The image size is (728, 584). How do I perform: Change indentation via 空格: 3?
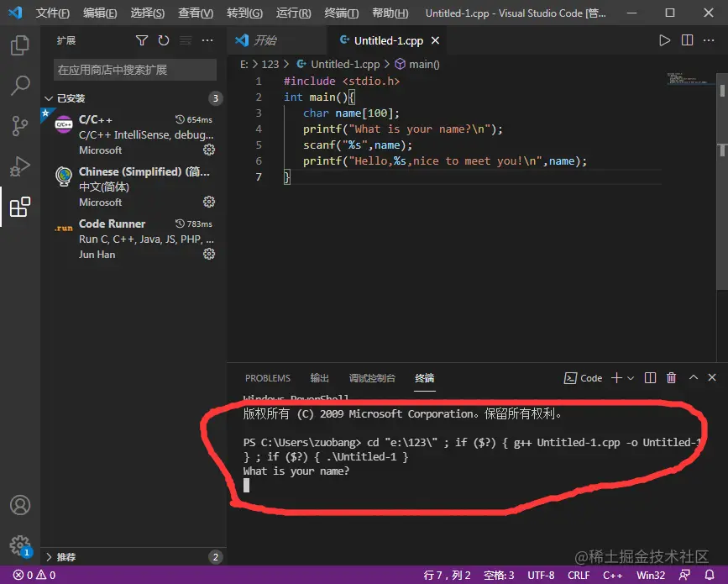[x=499, y=575]
